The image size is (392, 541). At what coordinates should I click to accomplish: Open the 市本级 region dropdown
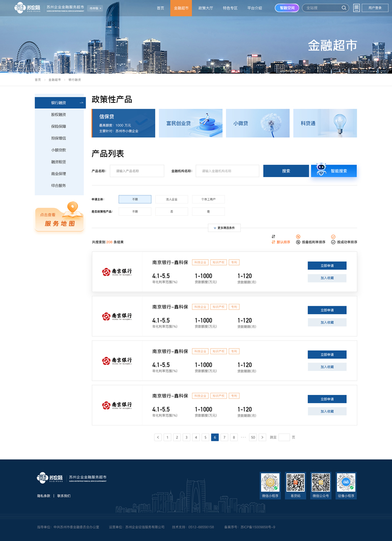95,9
